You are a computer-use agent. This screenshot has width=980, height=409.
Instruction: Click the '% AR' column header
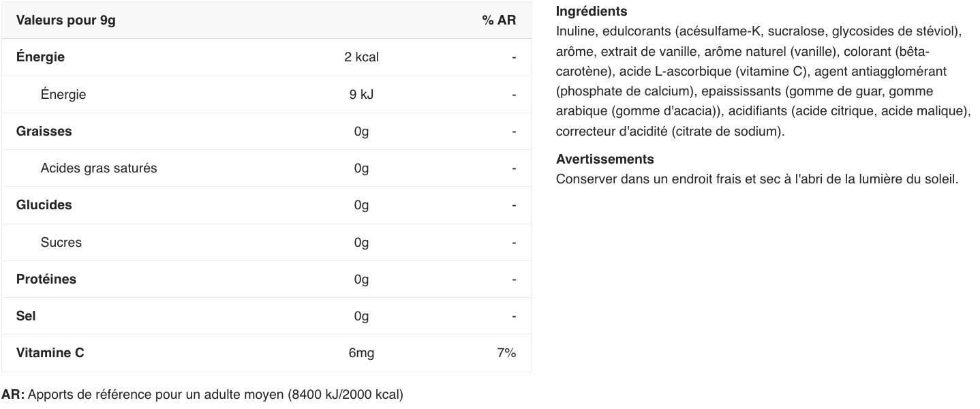tap(499, 20)
